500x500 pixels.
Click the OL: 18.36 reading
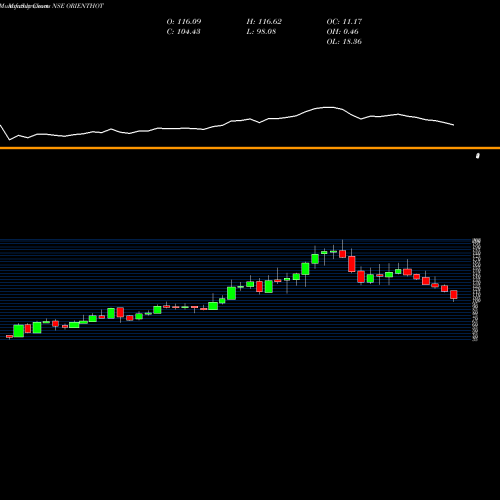coord(344,42)
